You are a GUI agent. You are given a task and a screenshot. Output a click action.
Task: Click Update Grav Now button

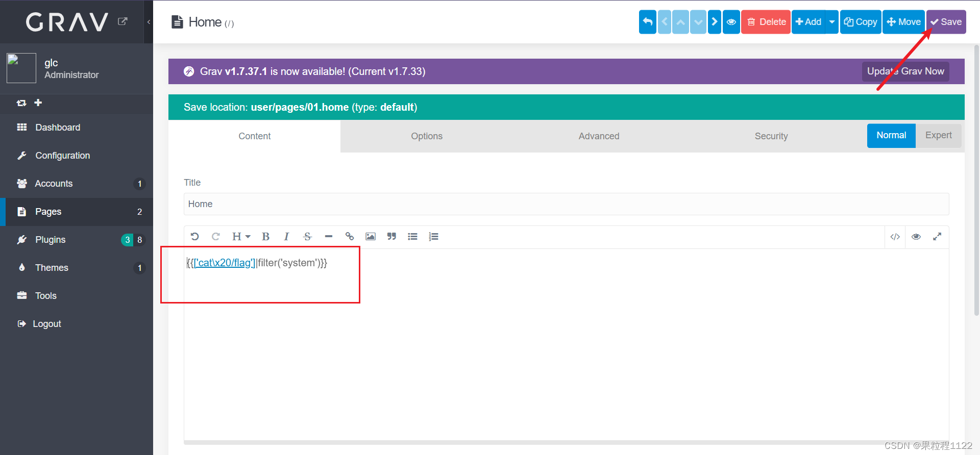pos(905,71)
